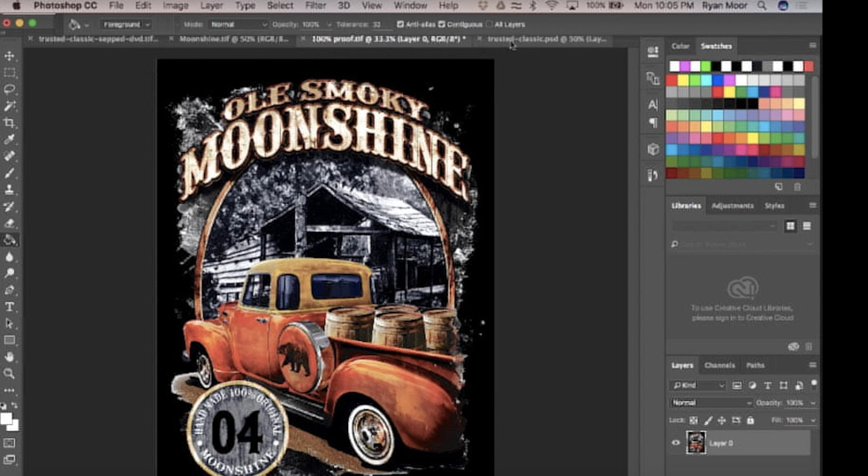
Task: Click the foreground color swatch
Action: 6,418
